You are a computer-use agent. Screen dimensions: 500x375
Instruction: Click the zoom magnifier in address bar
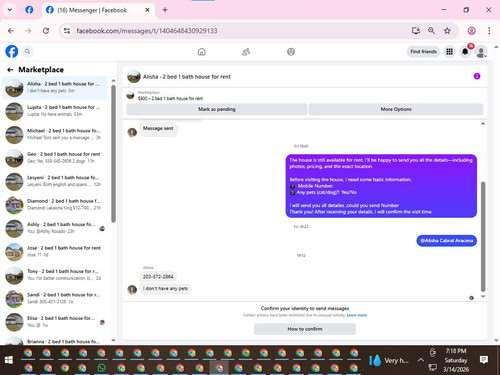coord(431,31)
